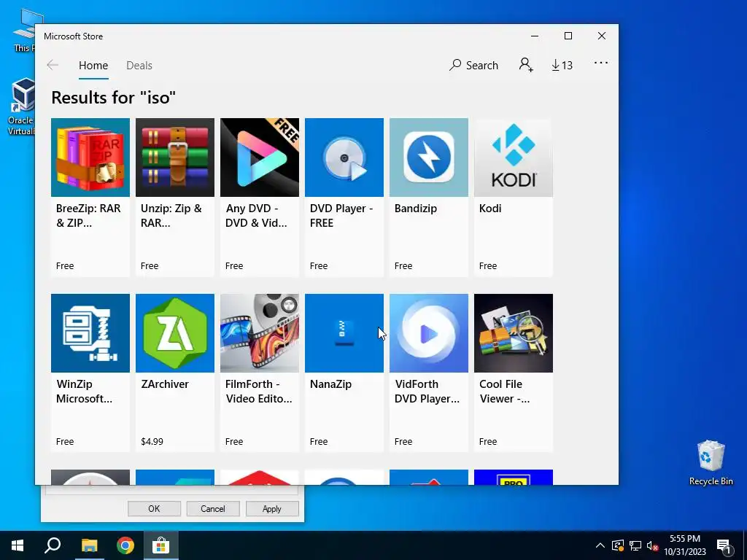
Task: Click the NanaZip title text
Action: 330,384
